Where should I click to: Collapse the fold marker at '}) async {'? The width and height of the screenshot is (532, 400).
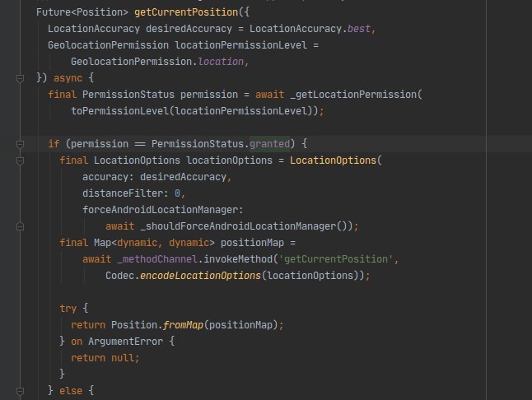[20, 79]
